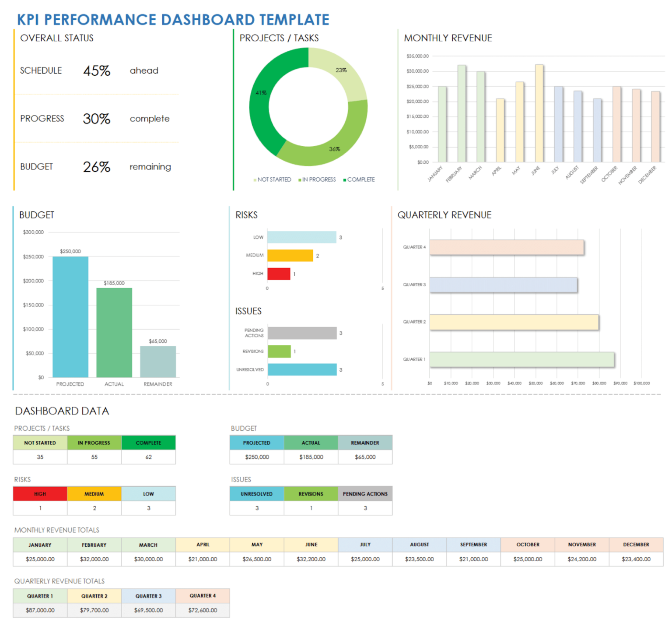The image size is (672, 633).
Task: Click the Pending Actions issues bar
Action: 302,333
